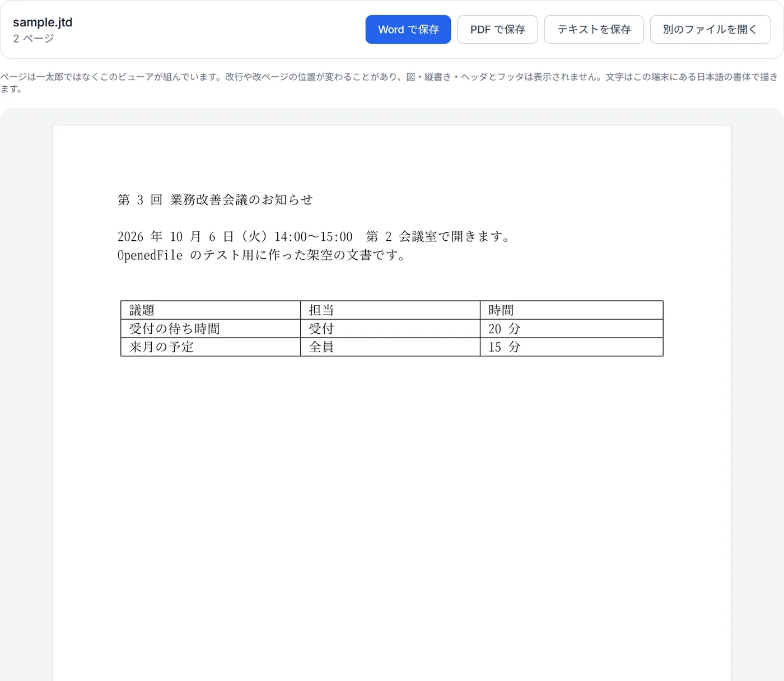Image resolution: width=784 pixels, height=681 pixels.
Task: Click the table cell "20 分"
Action: coord(572,329)
